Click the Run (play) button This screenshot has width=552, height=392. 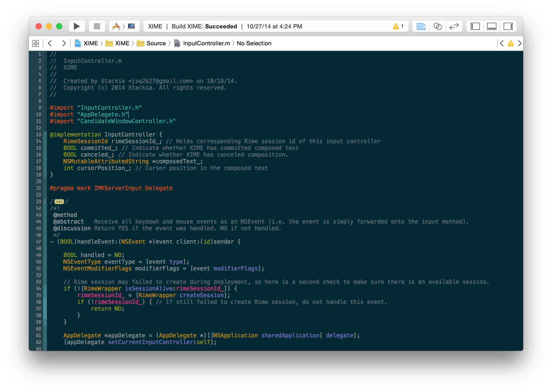(76, 26)
